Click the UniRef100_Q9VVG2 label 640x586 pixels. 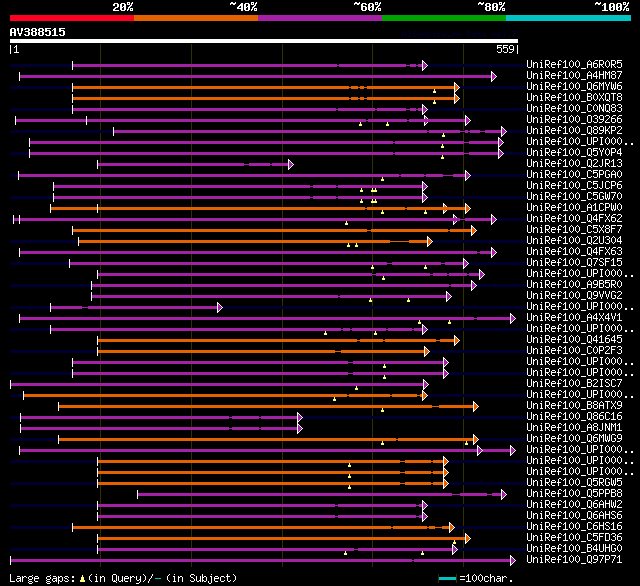(x=574, y=296)
